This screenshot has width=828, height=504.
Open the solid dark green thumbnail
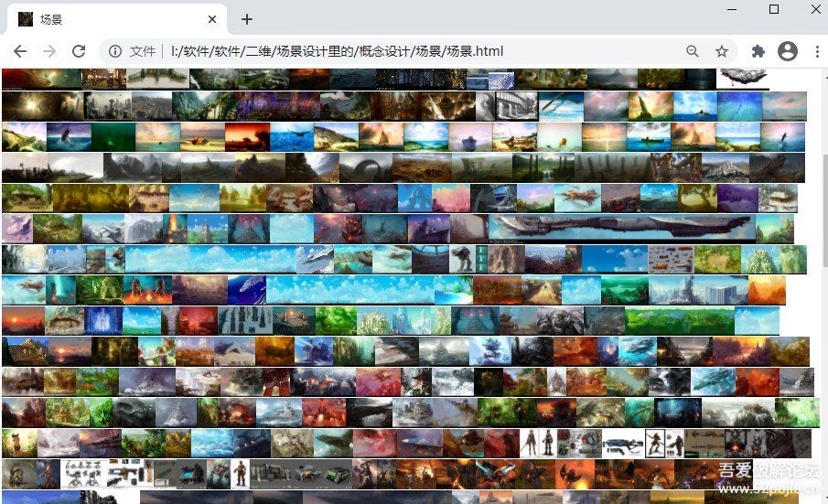pyautogui.click(x=113, y=137)
